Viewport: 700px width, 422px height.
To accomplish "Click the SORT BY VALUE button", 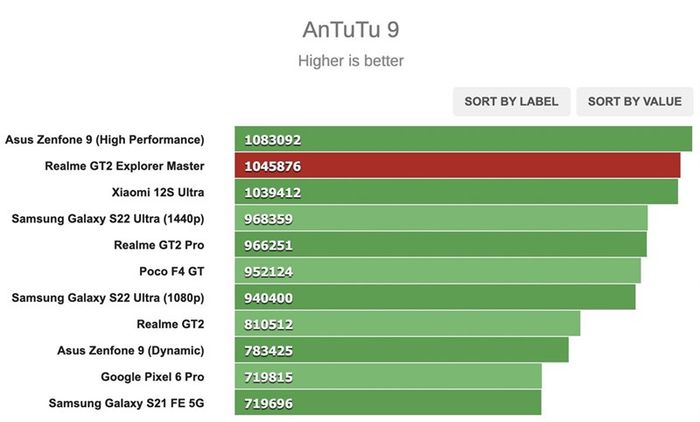I will coord(635,101).
